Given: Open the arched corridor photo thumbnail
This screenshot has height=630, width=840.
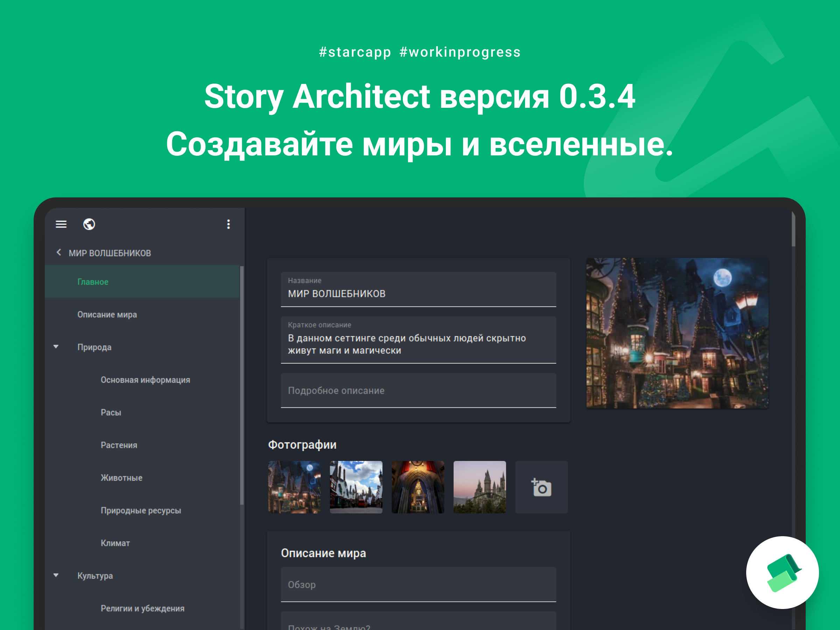Looking at the screenshot, I should click(x=418, y=487).
